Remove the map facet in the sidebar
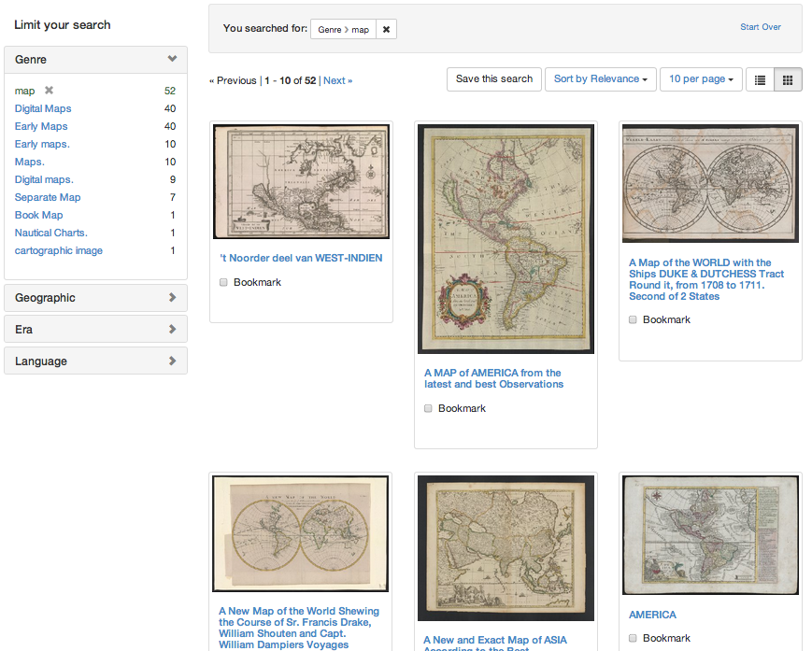The image size is (812, 651). (49, 90)
